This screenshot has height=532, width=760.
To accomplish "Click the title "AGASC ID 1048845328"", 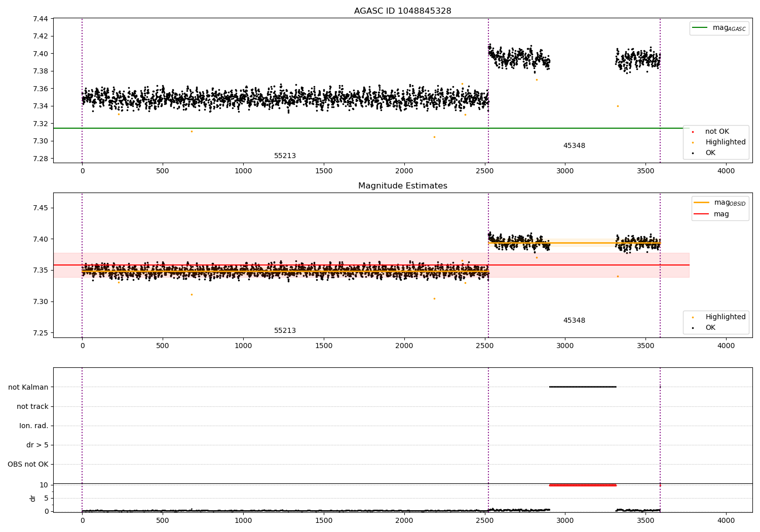I will (402, 11).
